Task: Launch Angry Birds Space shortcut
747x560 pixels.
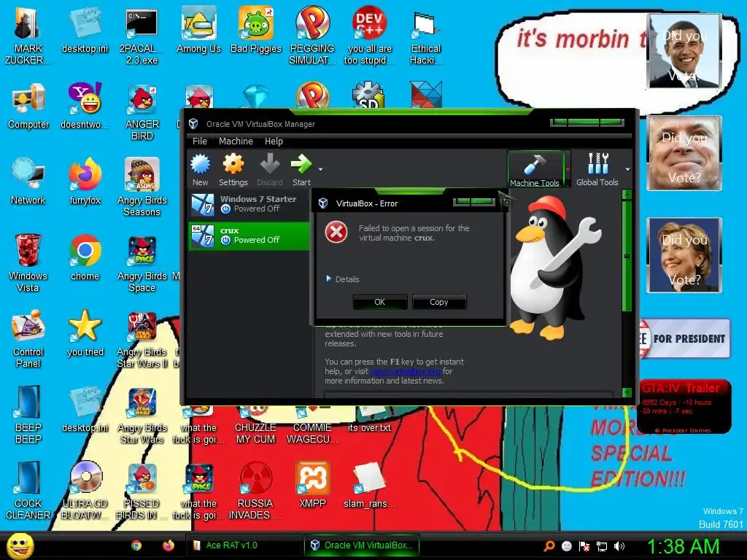Action: coord(142,264)
